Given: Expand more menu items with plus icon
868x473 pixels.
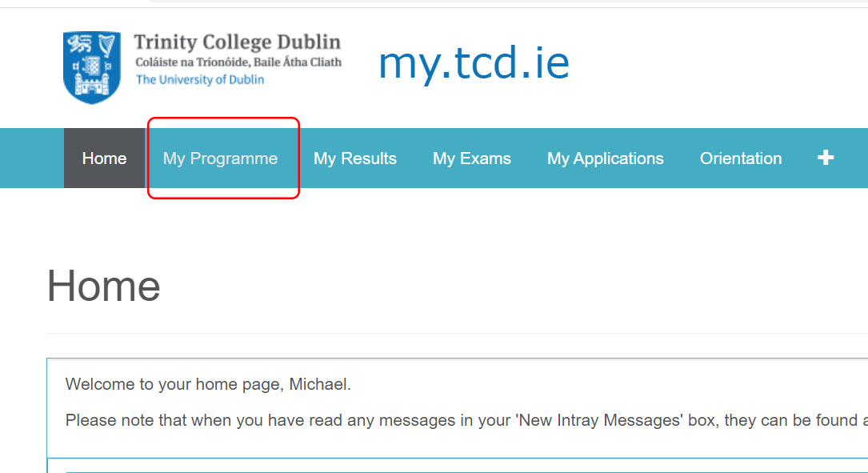Looking at the screenshot, I should 826,158.
